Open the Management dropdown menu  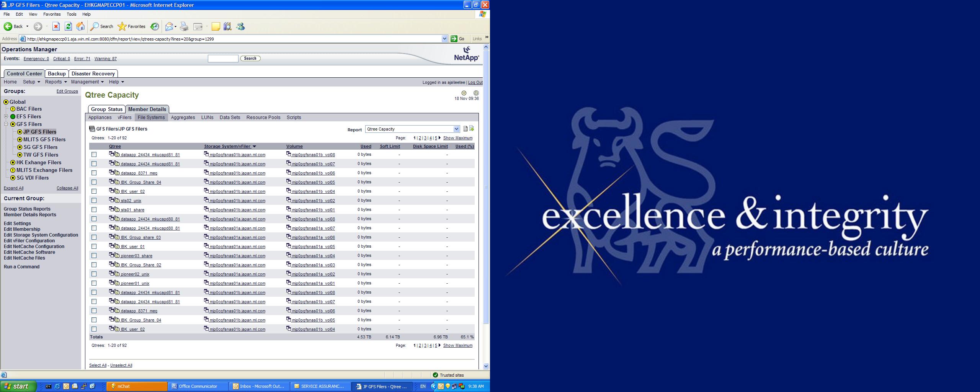point(87,82)
